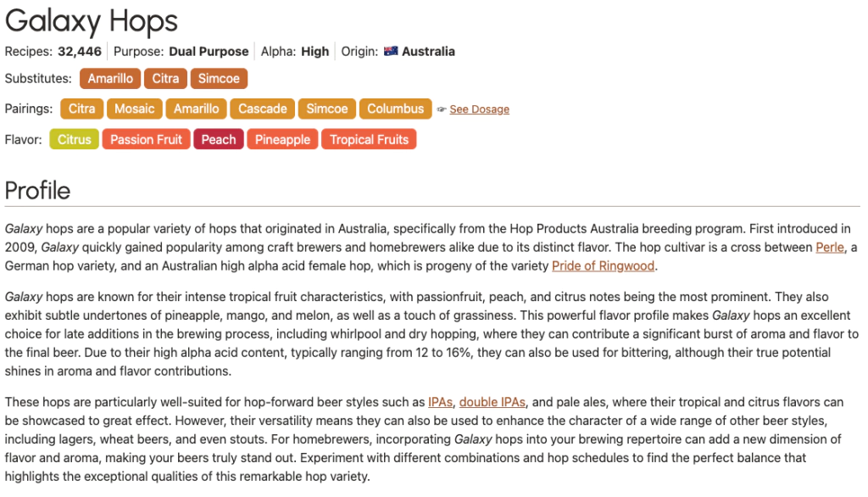Select the Citra substitute tag

[165, 78]
